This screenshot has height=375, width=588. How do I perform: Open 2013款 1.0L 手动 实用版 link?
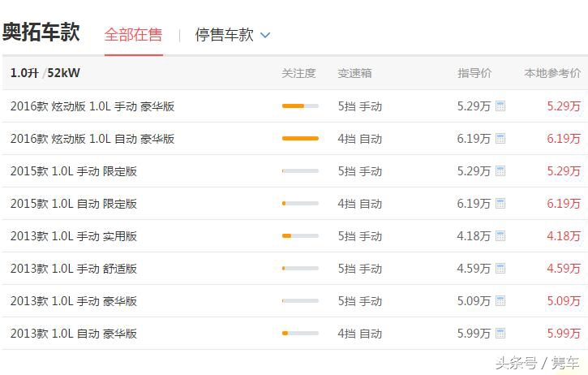(x=74, y=236)
